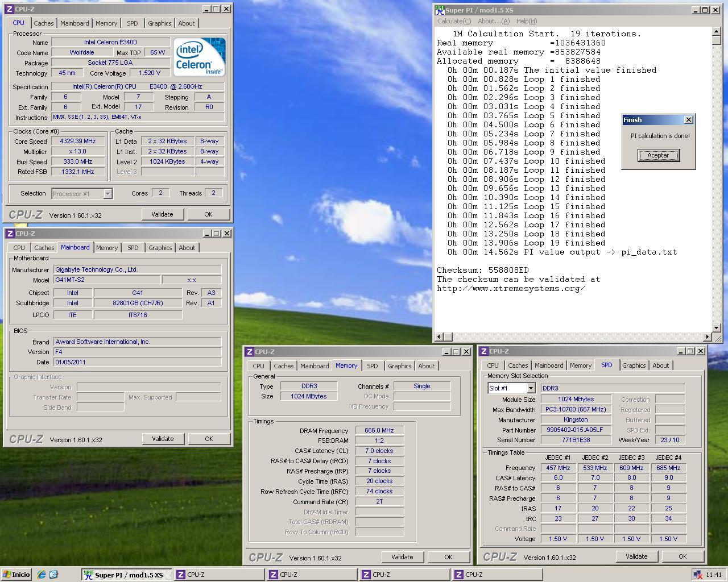Click the system tray security icon

pyautogui.click(x=698, y=575)
